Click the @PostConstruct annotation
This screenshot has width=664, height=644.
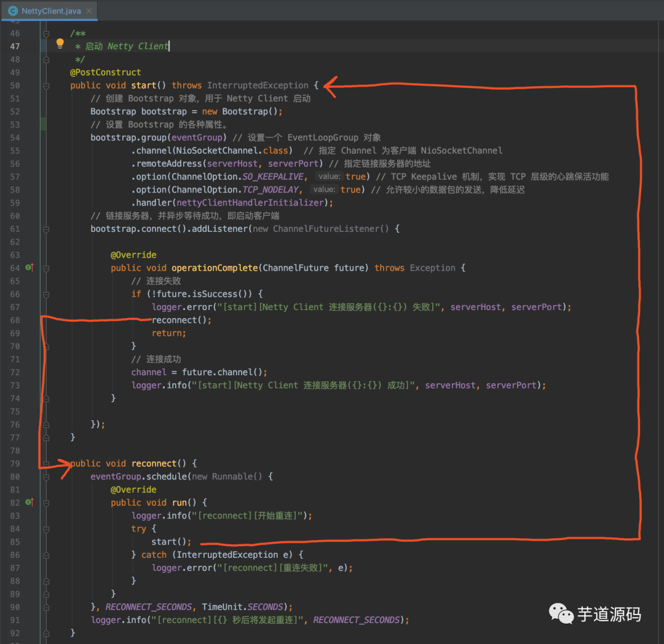pos(106,73)
